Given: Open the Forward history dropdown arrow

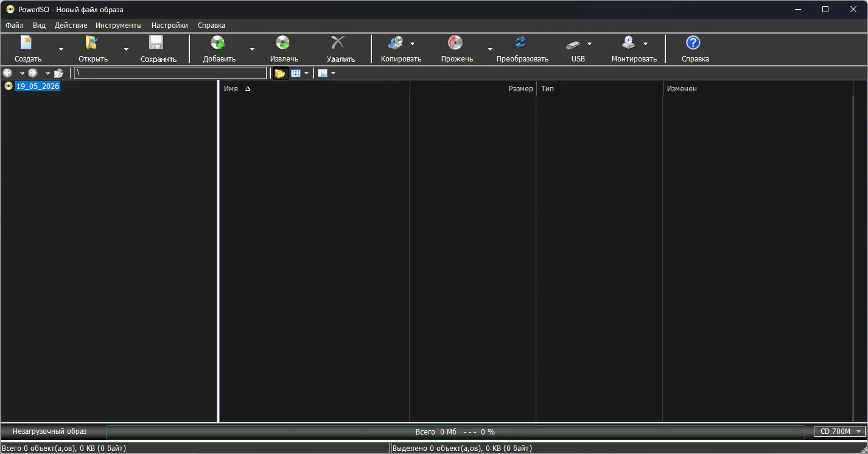Looking at the screenshot, I should click(x=47, y=74).
